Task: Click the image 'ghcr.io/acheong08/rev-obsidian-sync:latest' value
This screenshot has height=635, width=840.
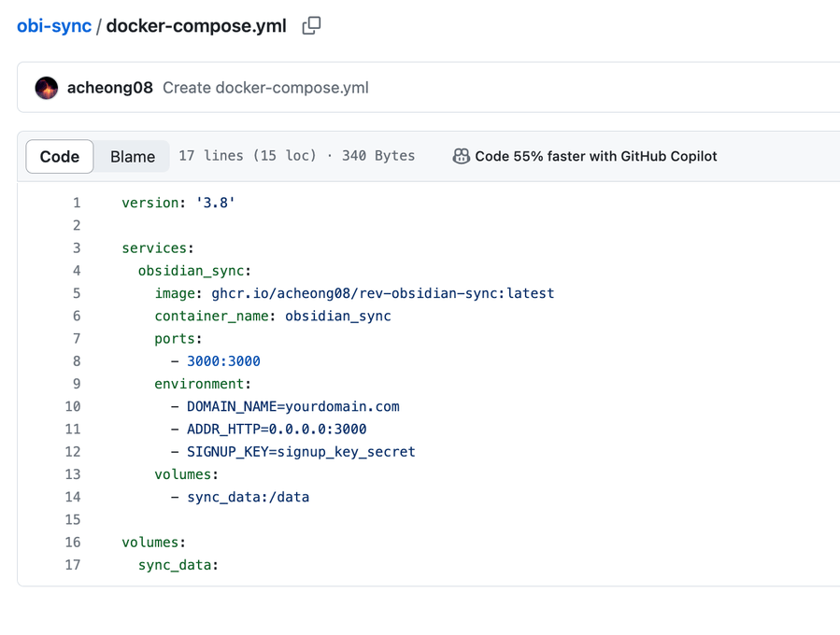Action: (x=383, y=293)
